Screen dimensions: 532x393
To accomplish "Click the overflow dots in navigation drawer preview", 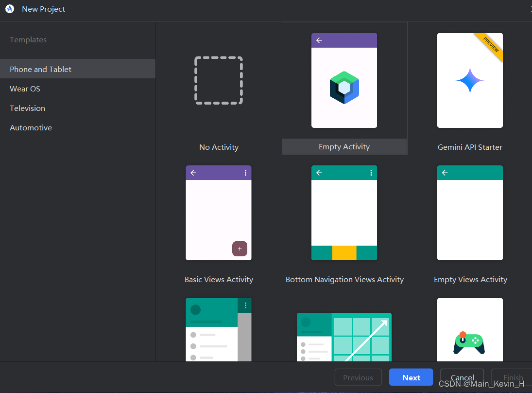I will tap(245, 305).
